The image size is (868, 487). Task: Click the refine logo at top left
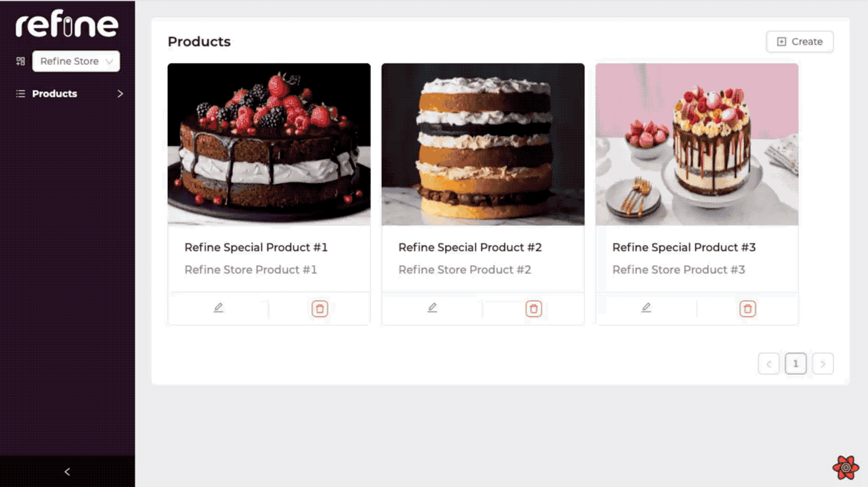[66, 24]
